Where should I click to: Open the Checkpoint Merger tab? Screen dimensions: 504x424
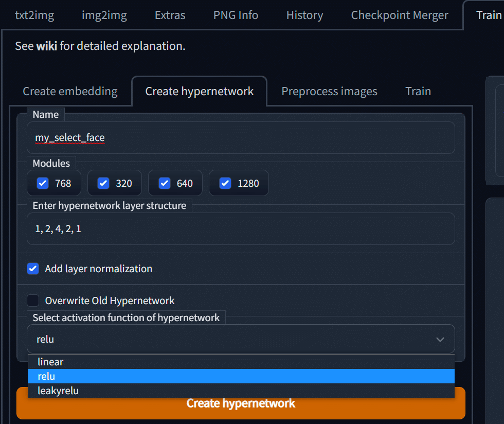click(x=400, y=15)
